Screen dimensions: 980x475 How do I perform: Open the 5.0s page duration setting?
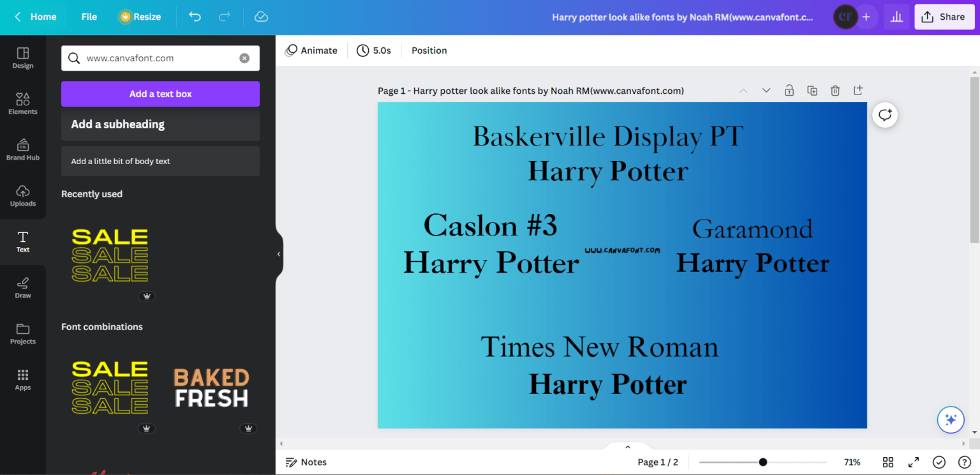click(374, 50)
